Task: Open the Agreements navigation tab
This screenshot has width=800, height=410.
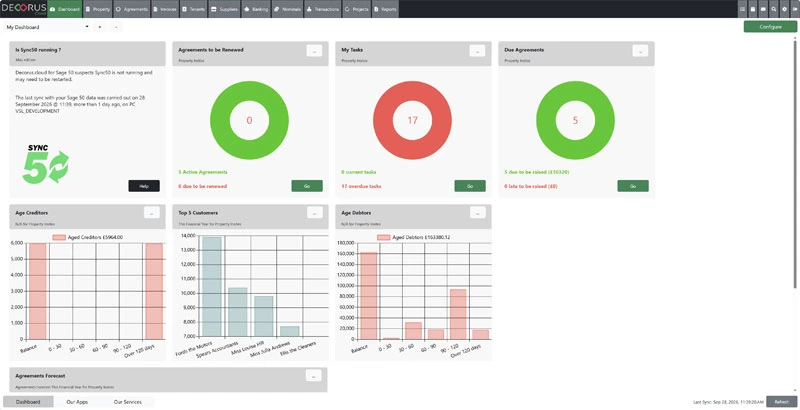Action: click(132, 9)
